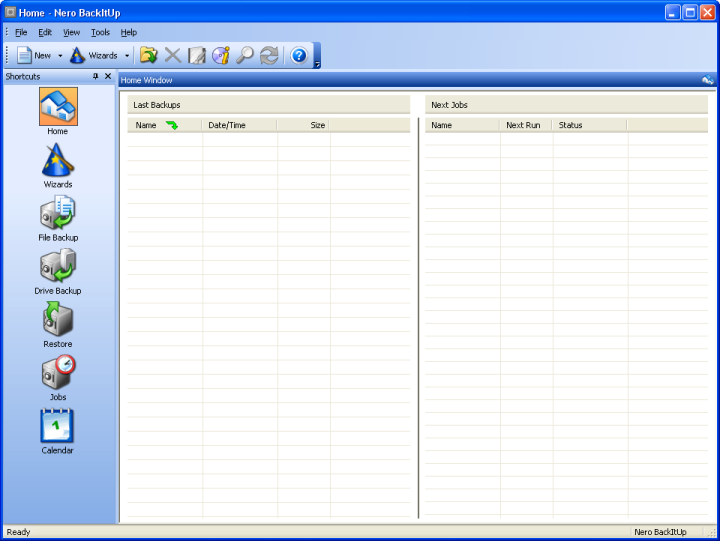The height and width of the screenshot is (541, 720).
Task: Click the open folder toolbar icon
Action: click(x=149, y=56)
